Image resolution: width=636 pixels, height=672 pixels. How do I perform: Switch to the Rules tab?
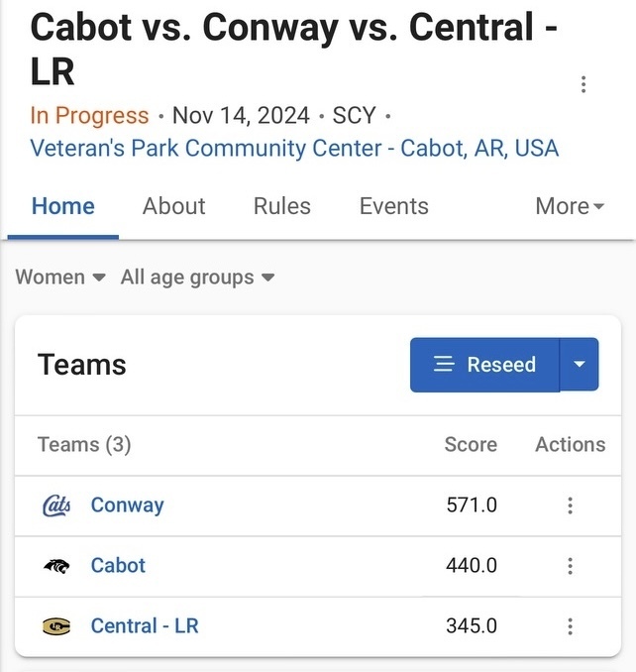281,206
